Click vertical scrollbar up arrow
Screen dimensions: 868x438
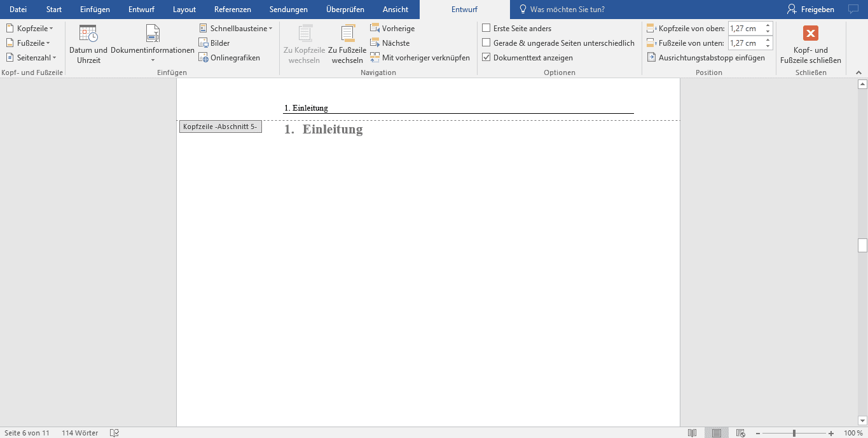[x=862, y=84]
